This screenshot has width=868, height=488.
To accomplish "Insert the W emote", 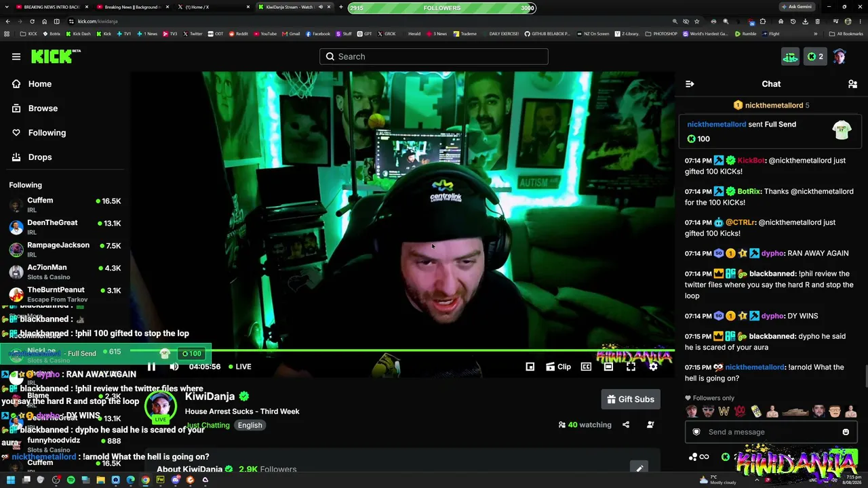I will (x=724, y=411).
